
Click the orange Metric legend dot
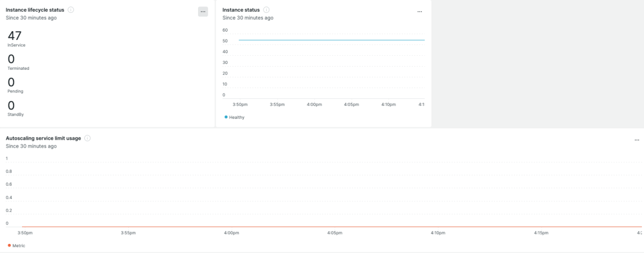coord(9,245)
